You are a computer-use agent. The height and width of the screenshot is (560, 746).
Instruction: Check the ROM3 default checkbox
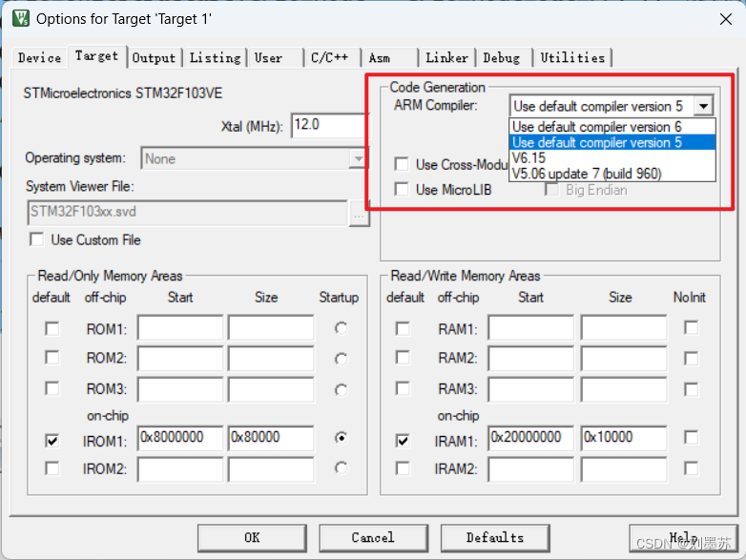[x=52, y=388]
